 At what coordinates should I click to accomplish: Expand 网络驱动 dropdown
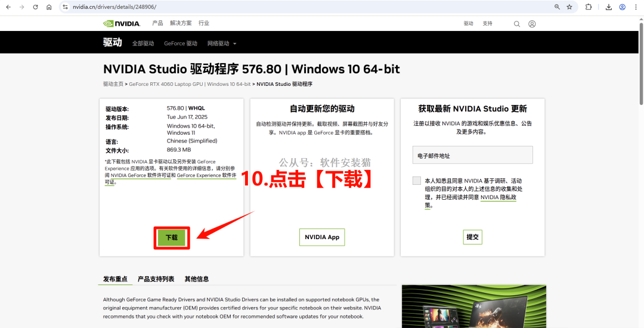(x=222, y=44)
